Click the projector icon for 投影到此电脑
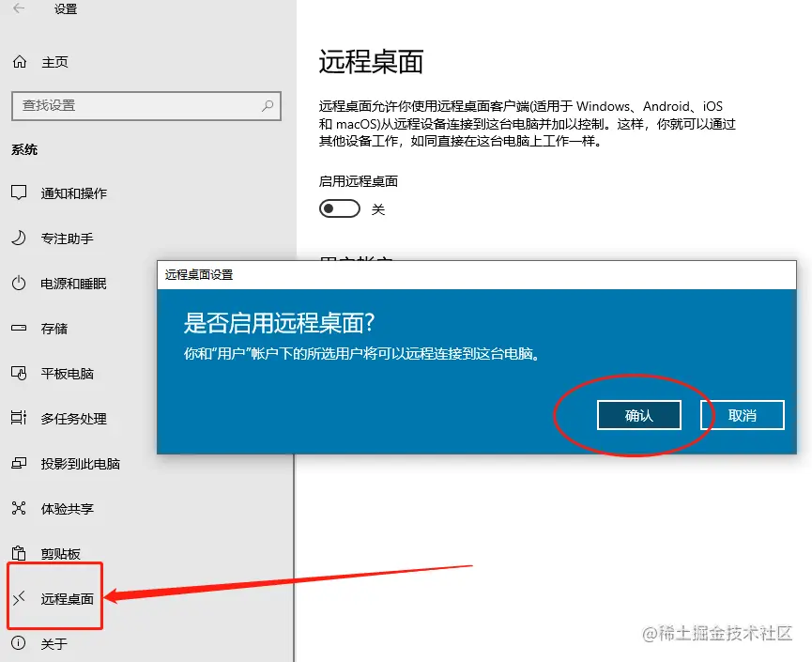 (19, 463)
